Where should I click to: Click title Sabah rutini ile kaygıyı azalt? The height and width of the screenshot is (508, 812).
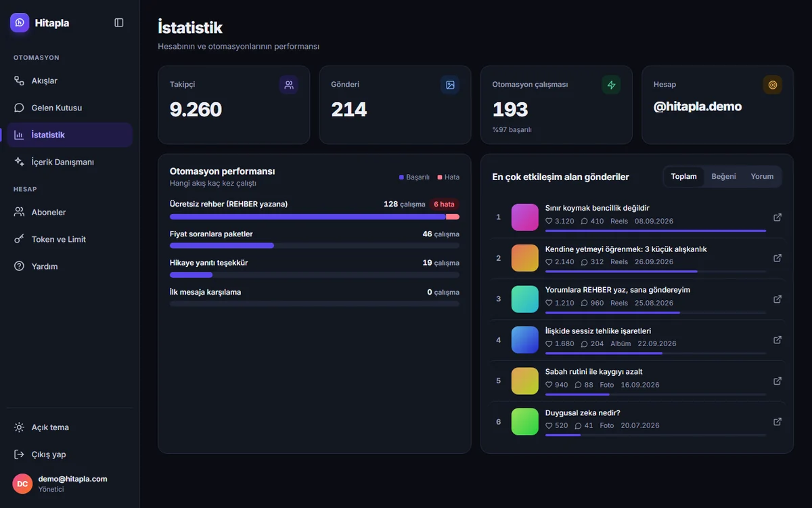point(594,371)
